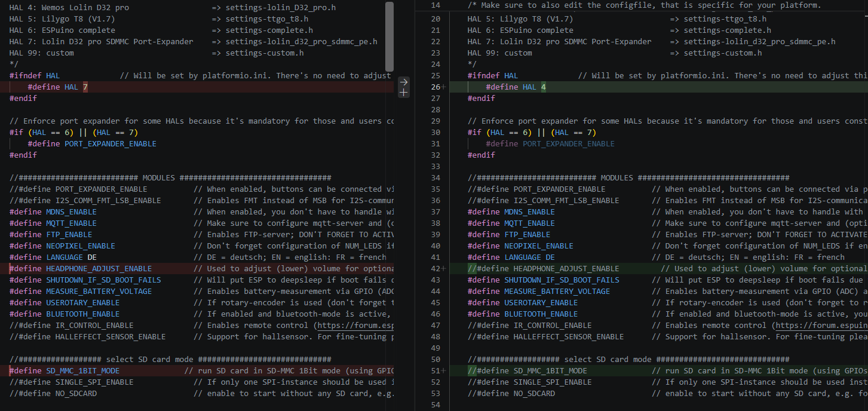Image resolution: width=868 pixels, height=411 pixels.
Task: Click line number 30 in right gutter
Action: point(435,133)
